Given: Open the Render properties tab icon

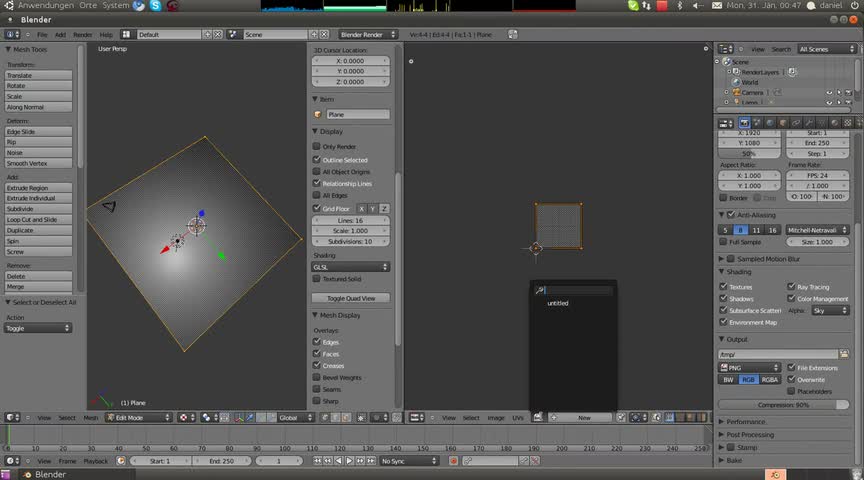Looking at the screenshot, I should pyautogui.click(x=743, y=122).
